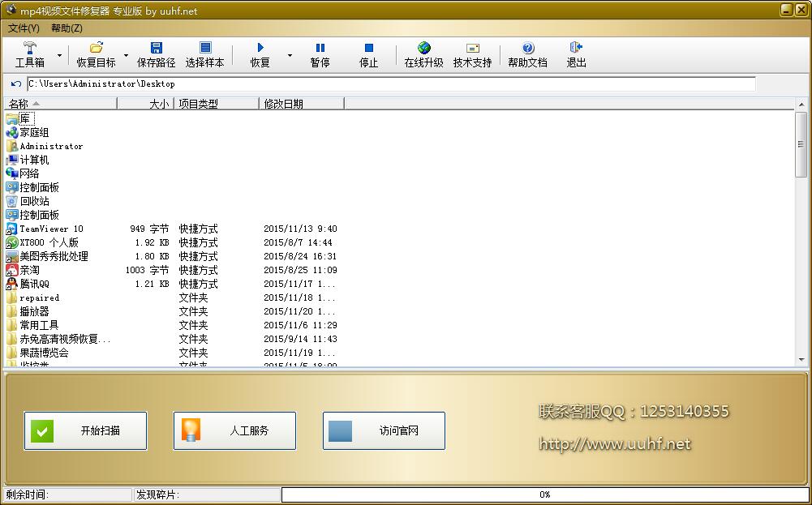Screen dimensions: 812x505
Task: Sort by 名称 column header
Action: [x=60, y=104]
